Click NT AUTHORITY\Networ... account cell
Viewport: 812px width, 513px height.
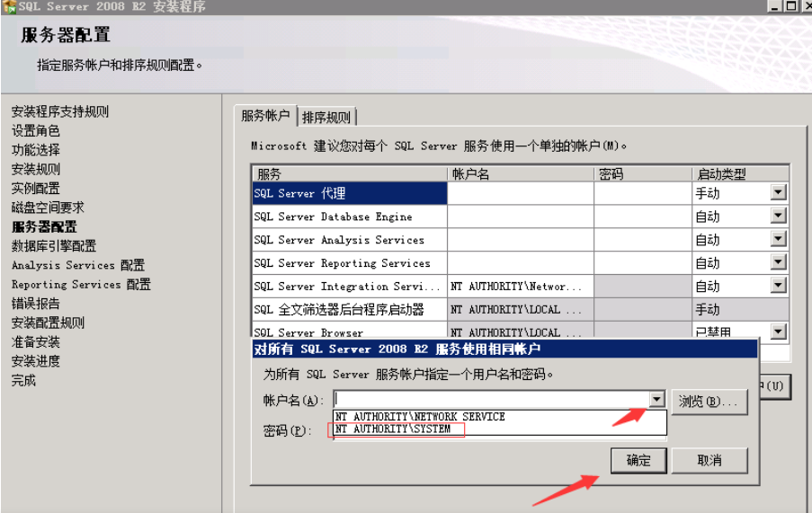(x=521, y=287)
